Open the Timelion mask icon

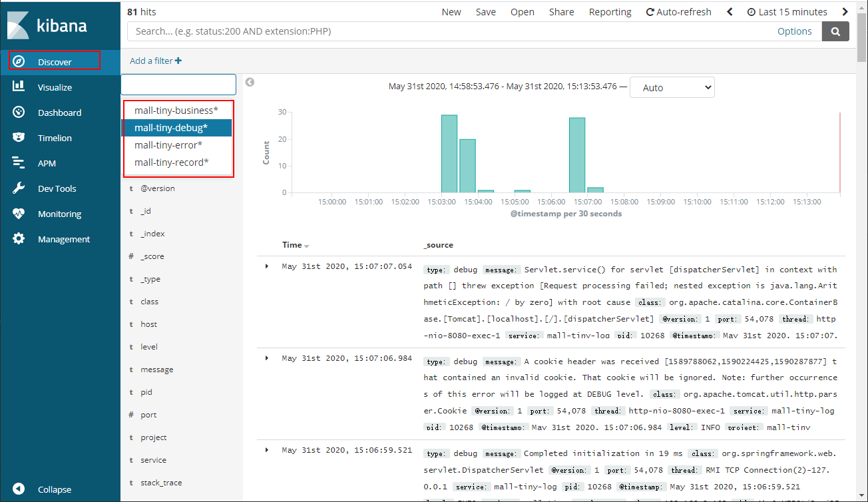[x=19, y=137]
